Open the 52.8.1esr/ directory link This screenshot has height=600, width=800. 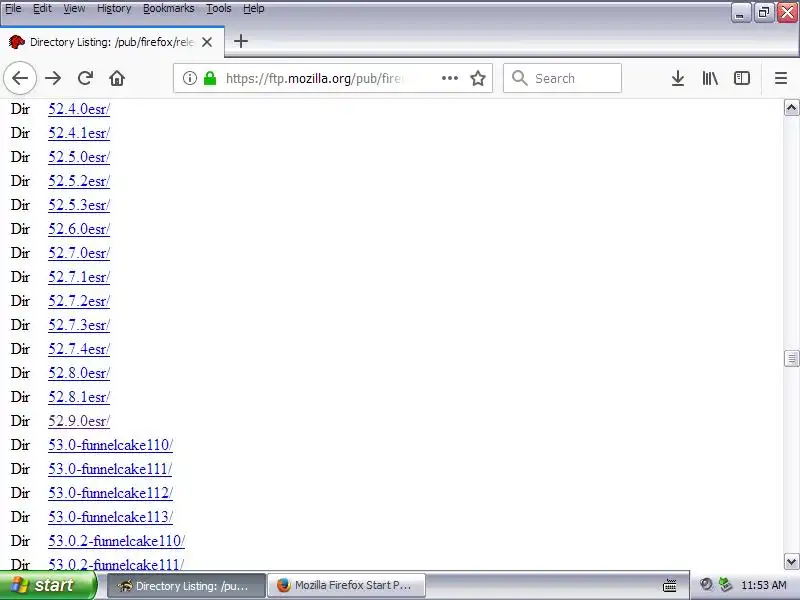(x=79, y=396)
